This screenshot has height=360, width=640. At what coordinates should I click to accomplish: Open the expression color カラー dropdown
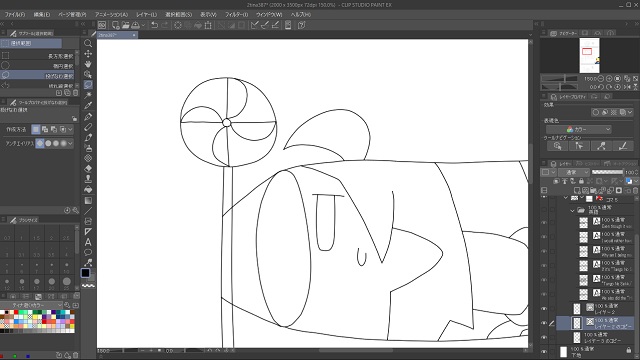[578, 129]
